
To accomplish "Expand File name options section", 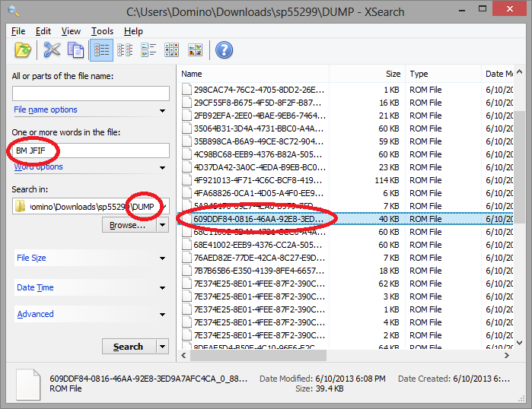I will click(x=163, y=111).
